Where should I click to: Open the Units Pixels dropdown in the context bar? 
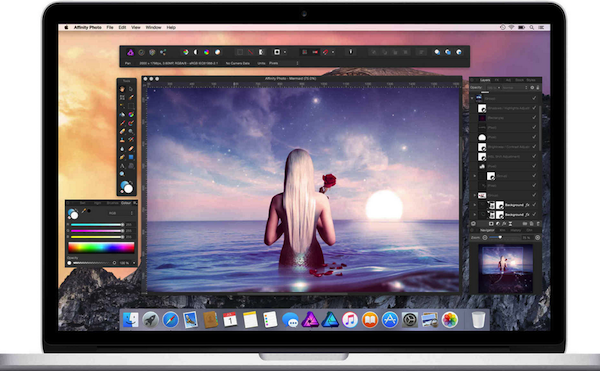click(284, 63)
